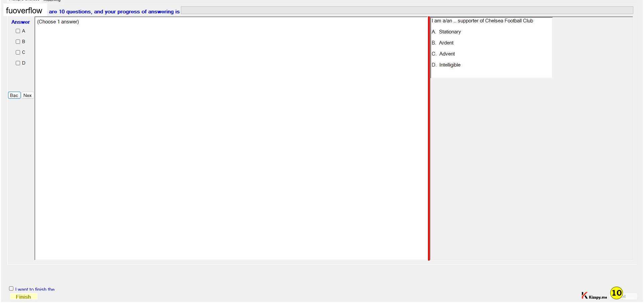Click the Kizspy.me logo icon

pyautogui.click(x=584, y=295)
